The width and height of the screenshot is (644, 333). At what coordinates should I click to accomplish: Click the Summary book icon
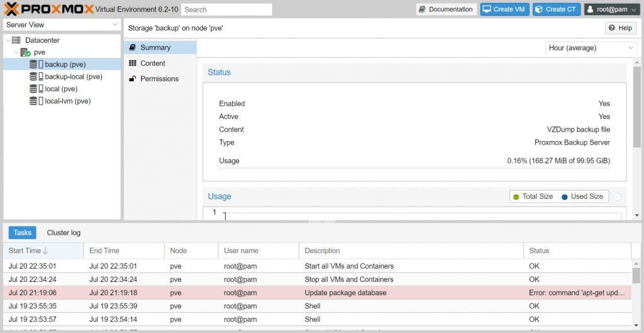pyautogui.click(x=132, y=48)
